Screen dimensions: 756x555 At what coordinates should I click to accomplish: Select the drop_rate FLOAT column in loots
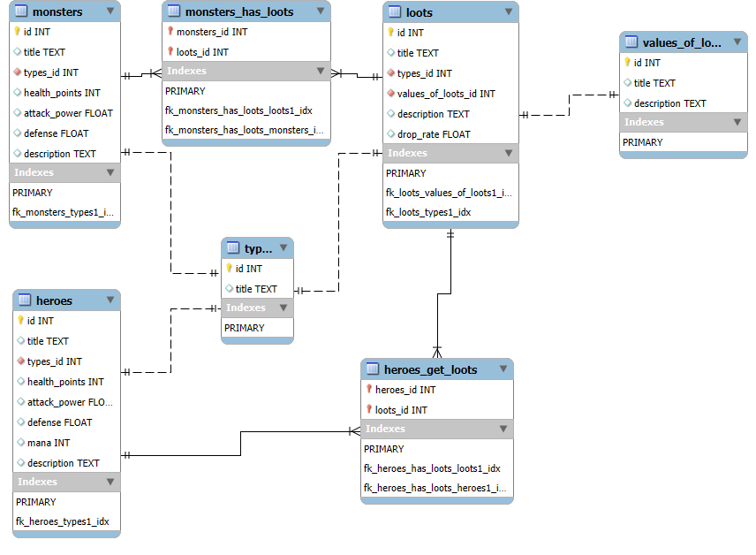433,134
